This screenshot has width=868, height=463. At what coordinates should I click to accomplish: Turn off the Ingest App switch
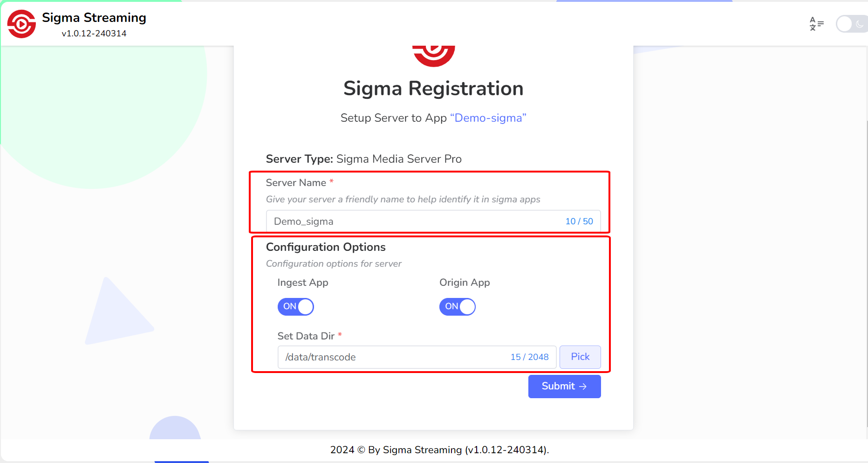(x=295, y=307)
